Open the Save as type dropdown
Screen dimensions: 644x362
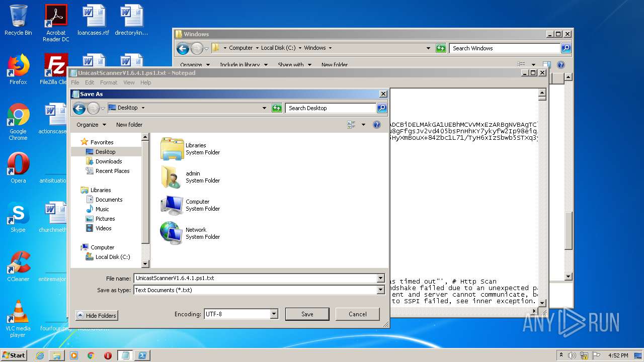[380, 290]
